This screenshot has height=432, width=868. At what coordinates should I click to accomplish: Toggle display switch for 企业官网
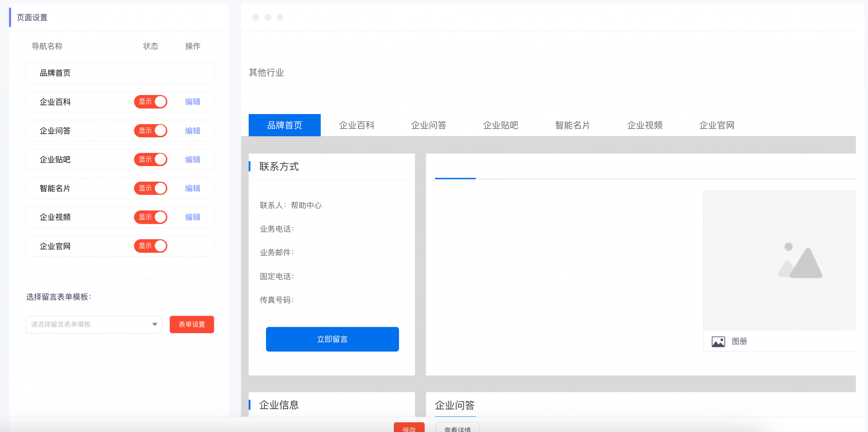click(x=151, y=246)
